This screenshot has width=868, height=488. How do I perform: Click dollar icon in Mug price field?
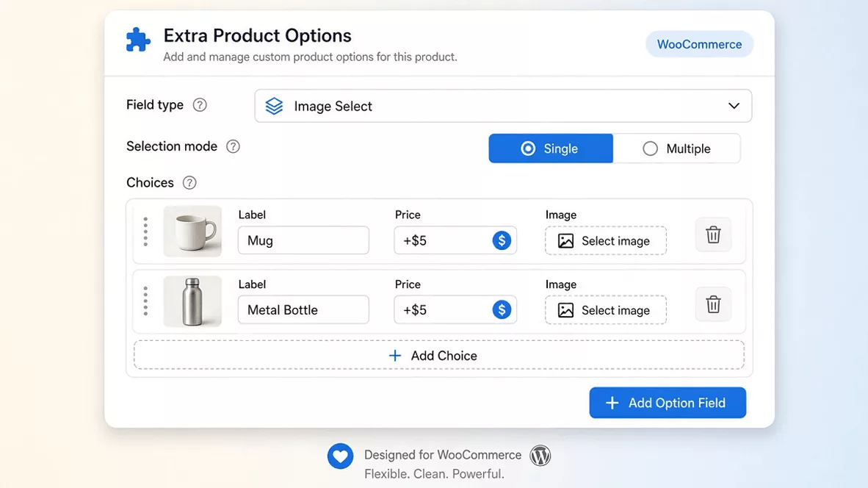coord(502,240)
